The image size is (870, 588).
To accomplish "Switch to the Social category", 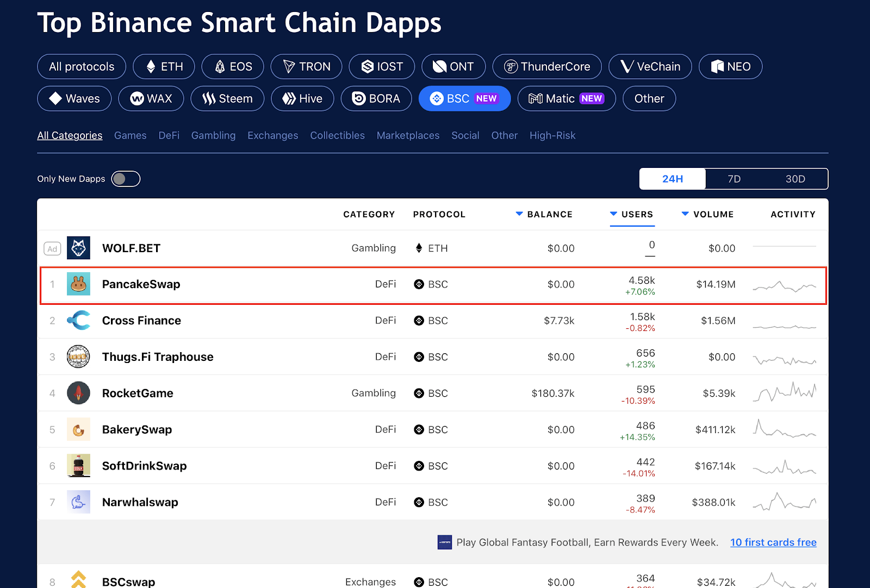I will [x=465, y=135].
